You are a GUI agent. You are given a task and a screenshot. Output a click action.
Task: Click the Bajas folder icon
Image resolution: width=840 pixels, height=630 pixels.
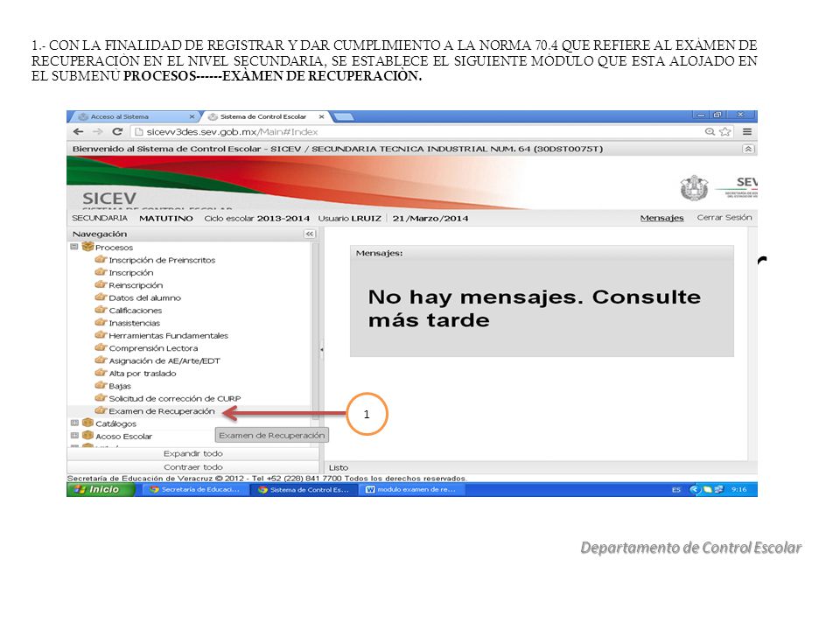(x=101, y=385)
